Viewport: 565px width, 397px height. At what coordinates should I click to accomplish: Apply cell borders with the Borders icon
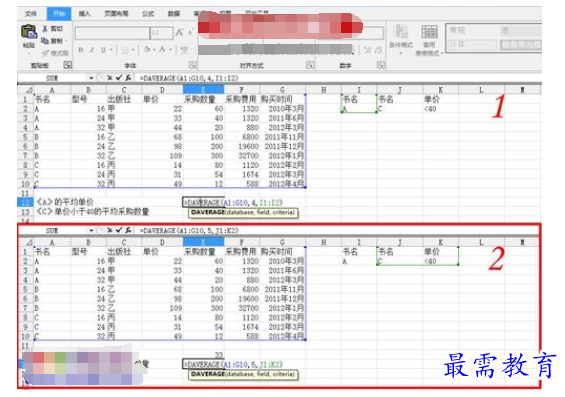coord(125,50)
